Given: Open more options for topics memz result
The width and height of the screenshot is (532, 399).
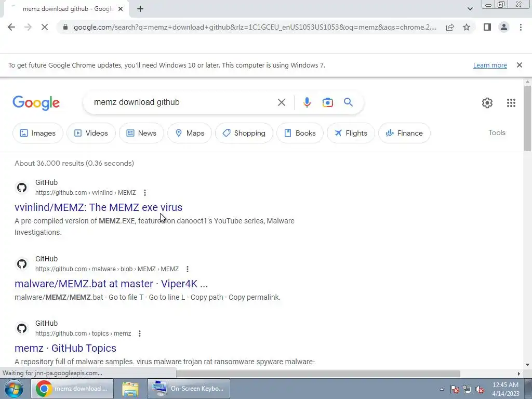Looking at the screenshot, I should (x=139, y=334).
